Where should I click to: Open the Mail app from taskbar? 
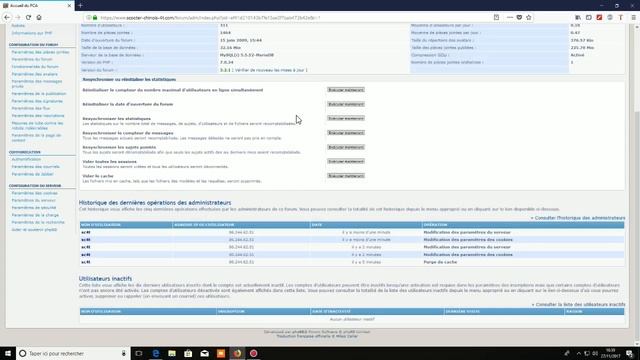coord(204,353)
